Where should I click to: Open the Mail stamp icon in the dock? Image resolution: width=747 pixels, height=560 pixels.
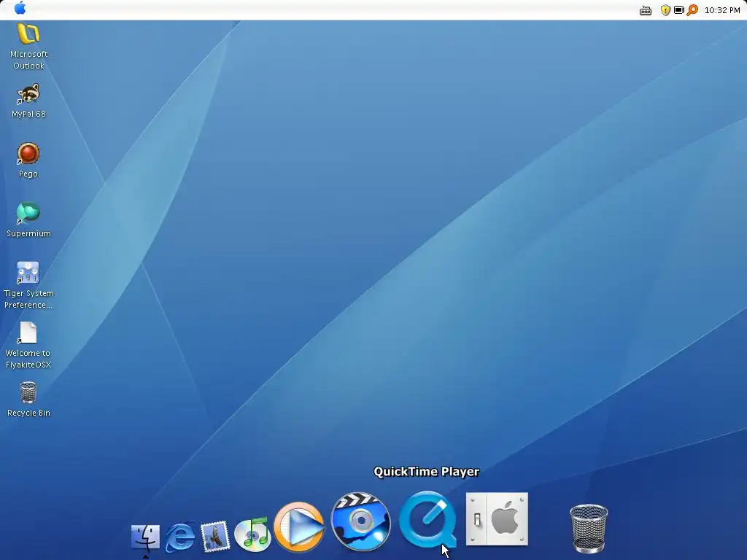(215, 537)
